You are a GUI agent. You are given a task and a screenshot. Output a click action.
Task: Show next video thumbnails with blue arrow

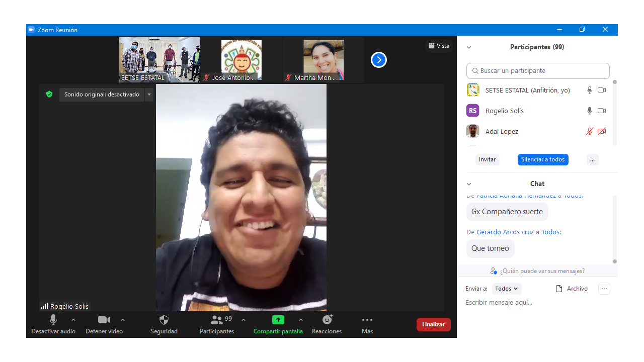[379, 60]
